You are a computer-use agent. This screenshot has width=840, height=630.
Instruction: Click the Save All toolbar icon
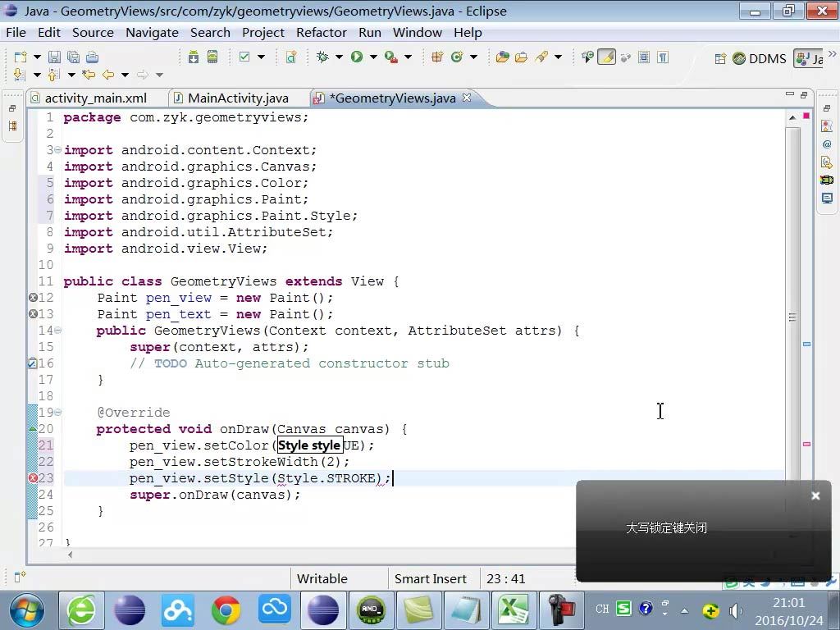73,57
